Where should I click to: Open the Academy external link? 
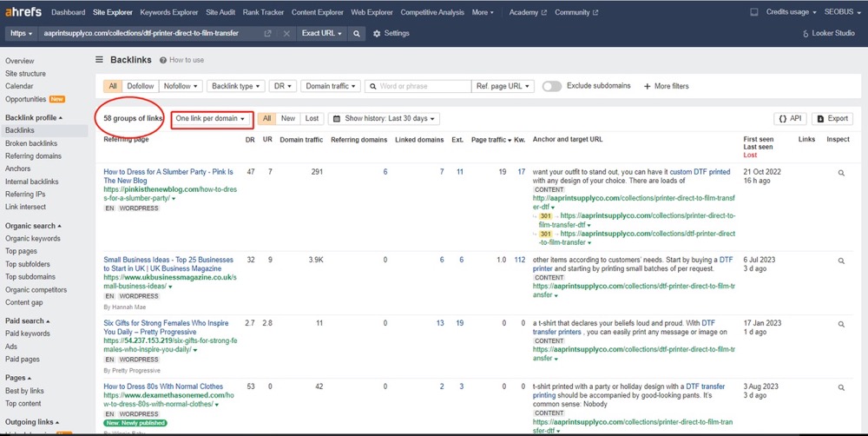tap(528, 12)
